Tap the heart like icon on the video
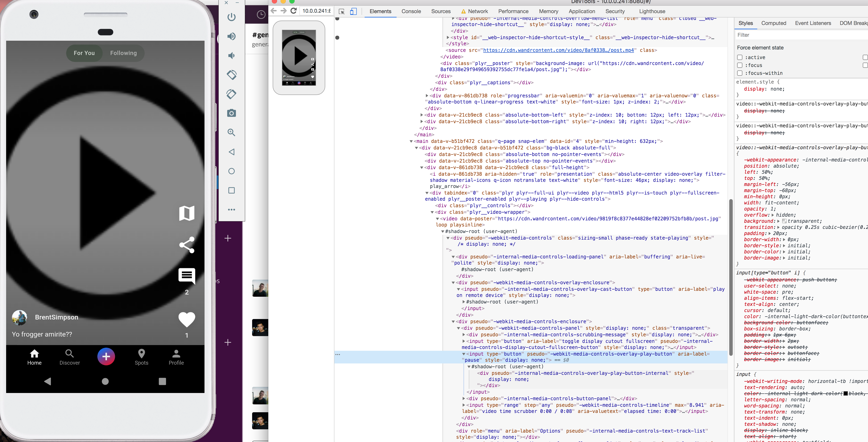868x442 pixels. click(187, 319)
